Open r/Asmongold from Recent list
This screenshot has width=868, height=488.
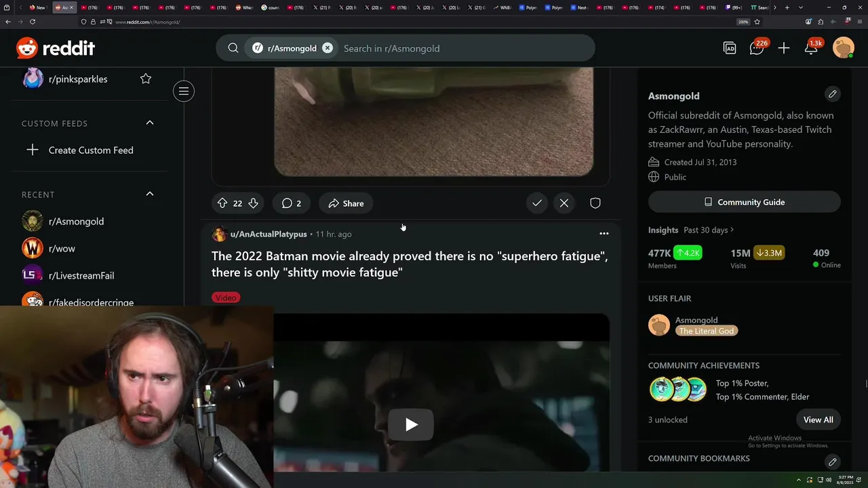coord(76,222)
